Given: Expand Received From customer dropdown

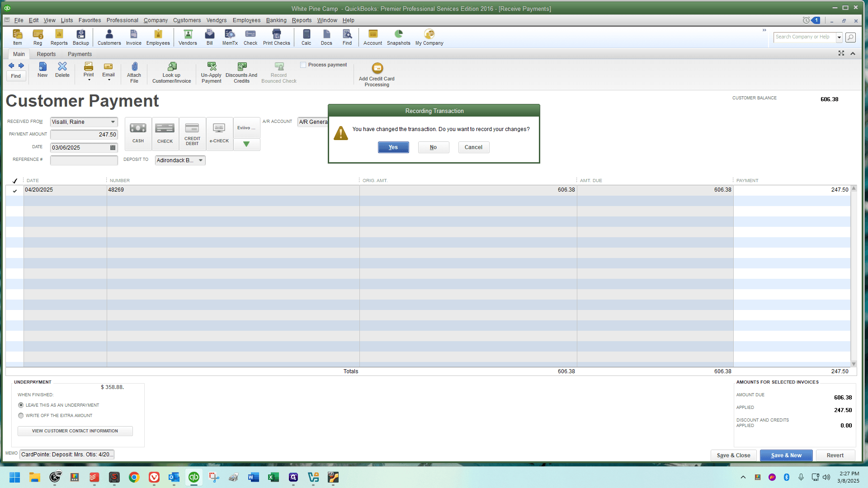Looking at the screenshot, I should pos(113,122).
